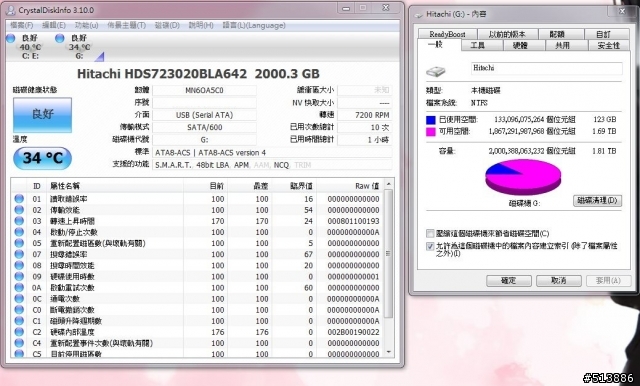Click the 3D pie chart of drive G:

point(523,177)
